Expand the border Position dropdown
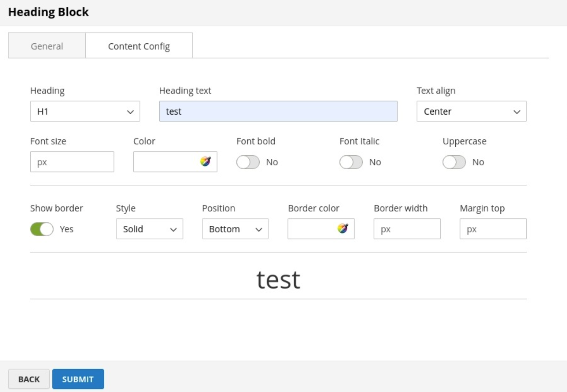The image size is (567, 392). point(235,229)
